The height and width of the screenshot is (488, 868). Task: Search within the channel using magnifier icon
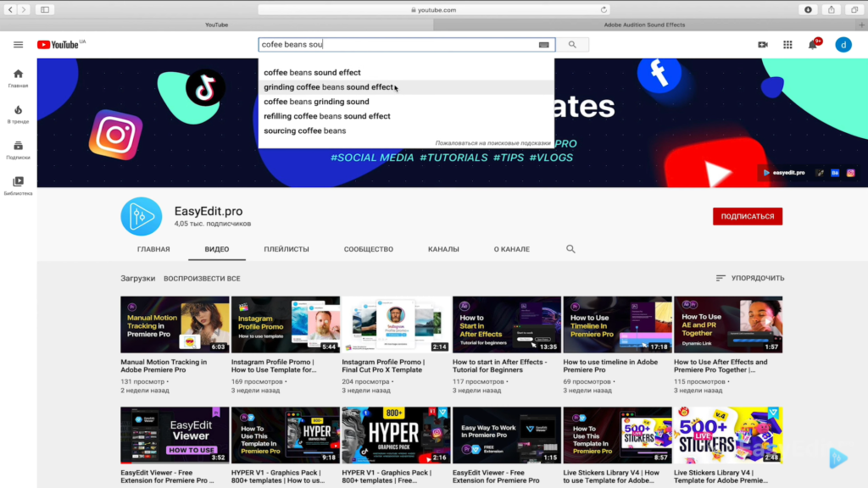570,249
